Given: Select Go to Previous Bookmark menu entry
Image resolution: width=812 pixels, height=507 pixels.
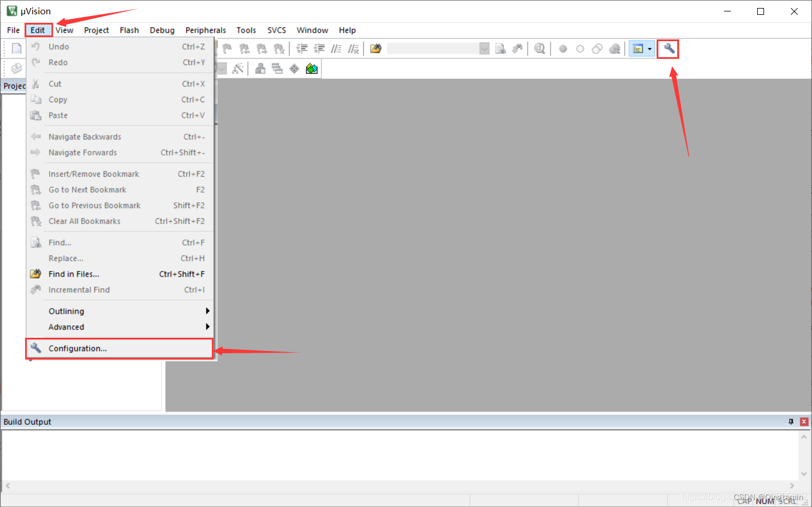Looking at the screenshot, I should point(120,206).
